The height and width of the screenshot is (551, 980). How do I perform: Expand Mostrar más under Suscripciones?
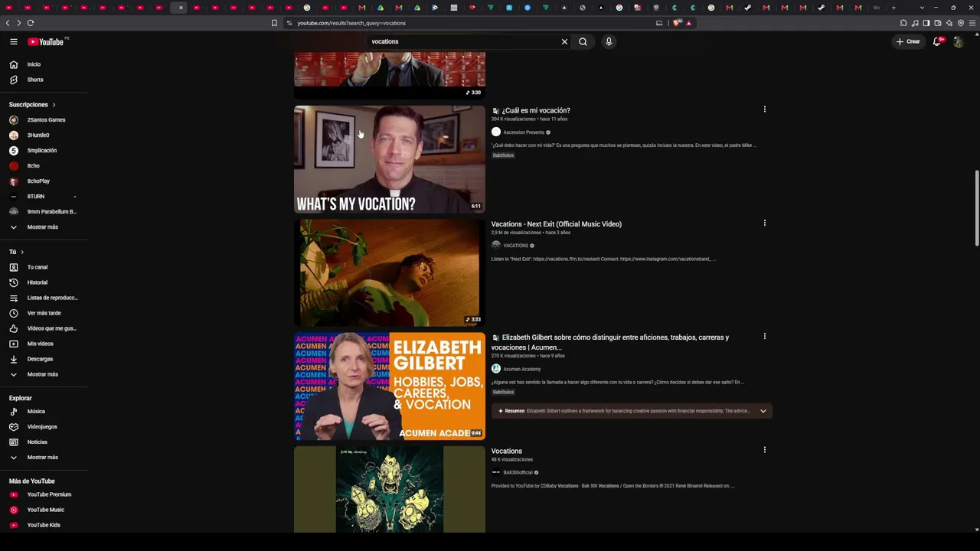point(44,227)
